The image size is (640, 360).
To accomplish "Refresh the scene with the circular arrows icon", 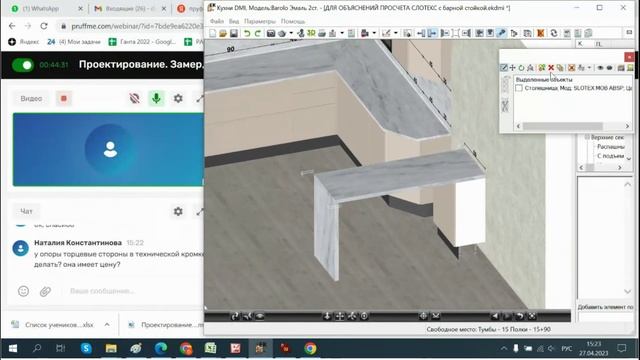I will click(553, 33).
